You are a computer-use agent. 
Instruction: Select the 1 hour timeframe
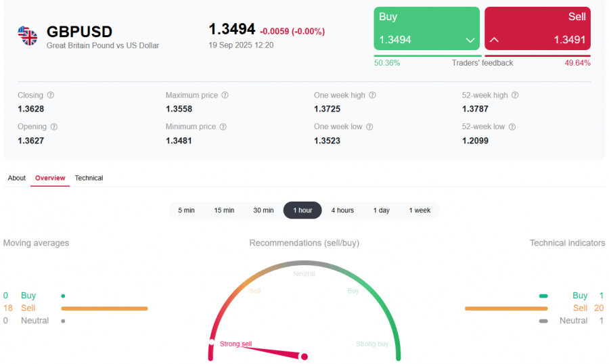coord(302,210)
